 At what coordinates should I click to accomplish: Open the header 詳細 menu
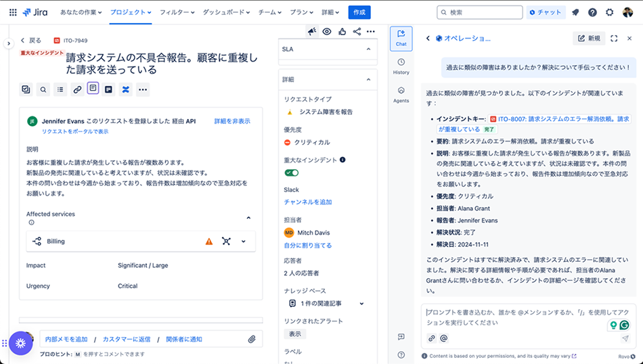coord(330,12)
